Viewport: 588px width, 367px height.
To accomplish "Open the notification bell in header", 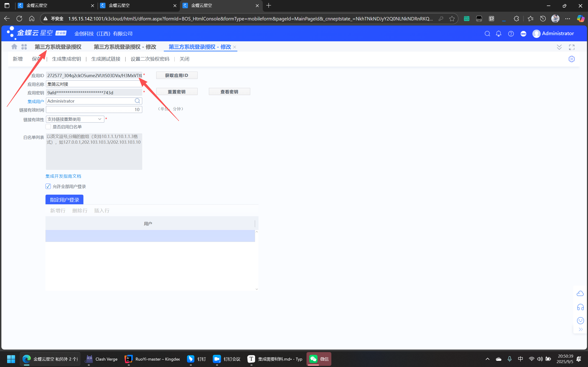I will coord(498,34).
